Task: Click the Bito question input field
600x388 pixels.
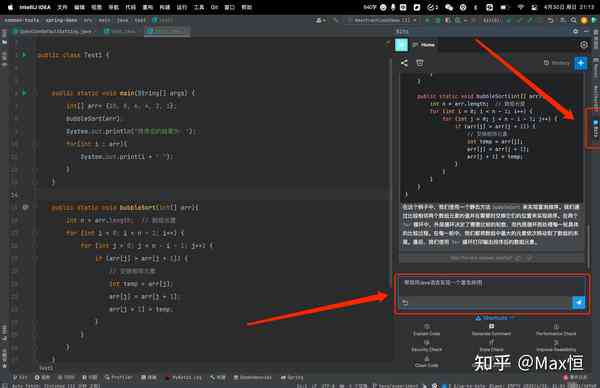Action: [491, 284]
